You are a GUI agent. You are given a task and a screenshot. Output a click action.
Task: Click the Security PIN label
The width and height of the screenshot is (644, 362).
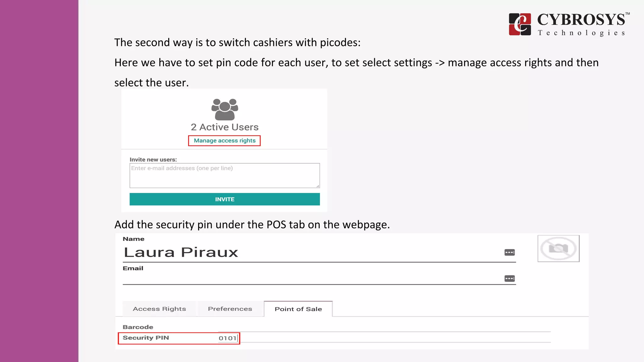(146, 338)
